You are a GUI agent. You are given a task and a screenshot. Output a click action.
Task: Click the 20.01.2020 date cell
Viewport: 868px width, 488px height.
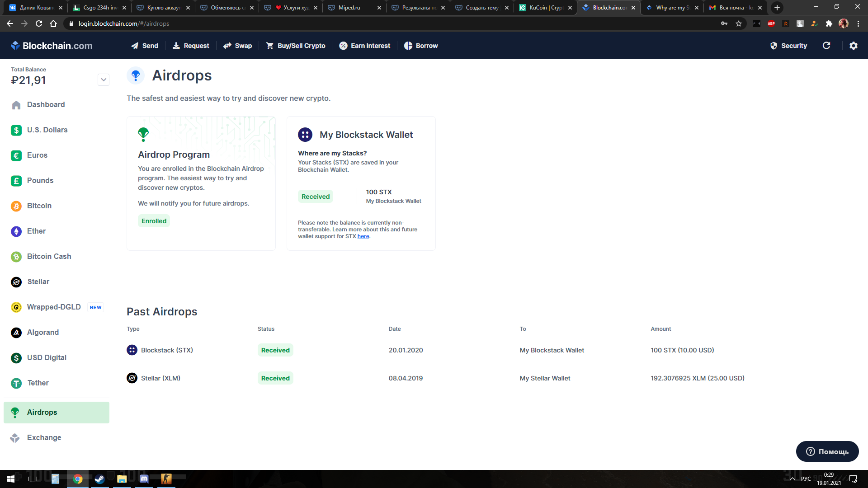point(406,350)
